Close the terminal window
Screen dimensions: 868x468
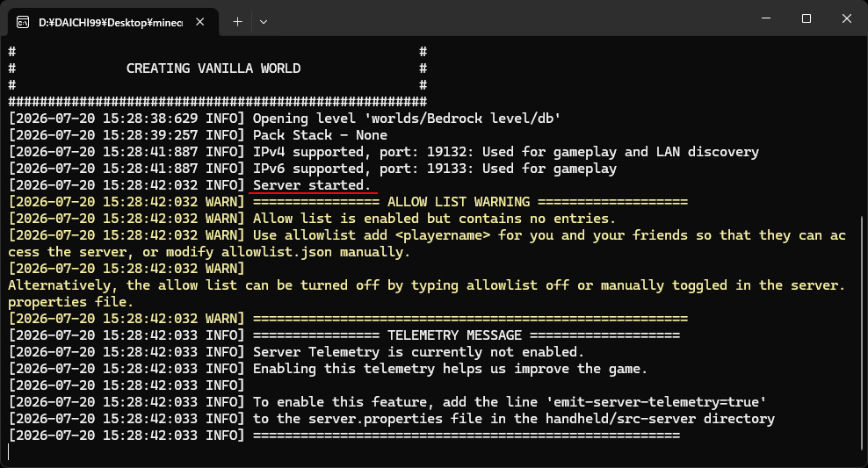click(x=846, y=18)
